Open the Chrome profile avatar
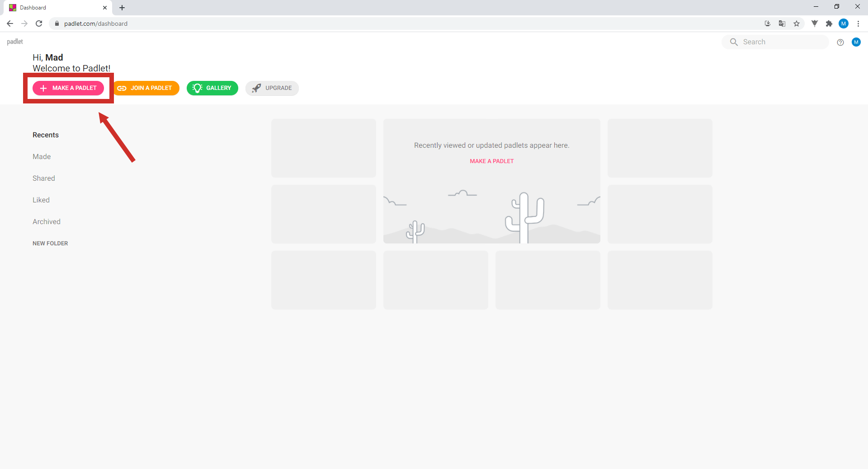 (844, 23)
